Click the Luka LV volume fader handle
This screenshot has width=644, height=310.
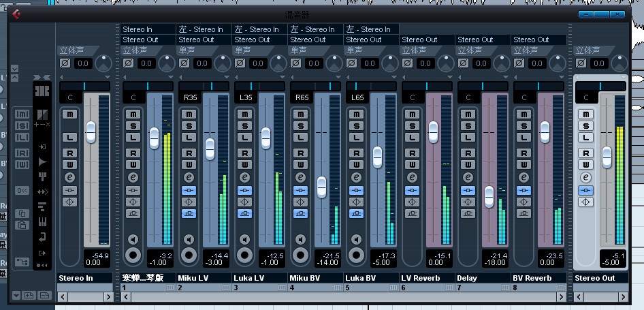coord(265,138)
